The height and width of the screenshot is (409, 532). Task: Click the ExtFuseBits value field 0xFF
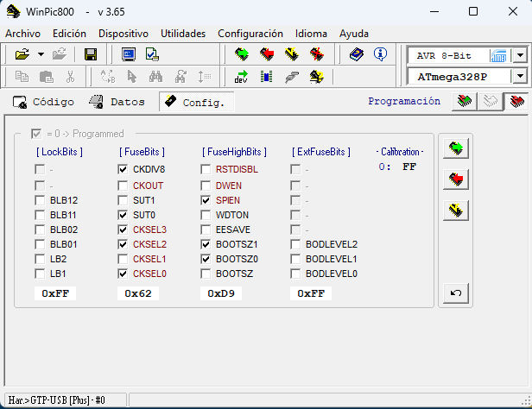[311, 293]
